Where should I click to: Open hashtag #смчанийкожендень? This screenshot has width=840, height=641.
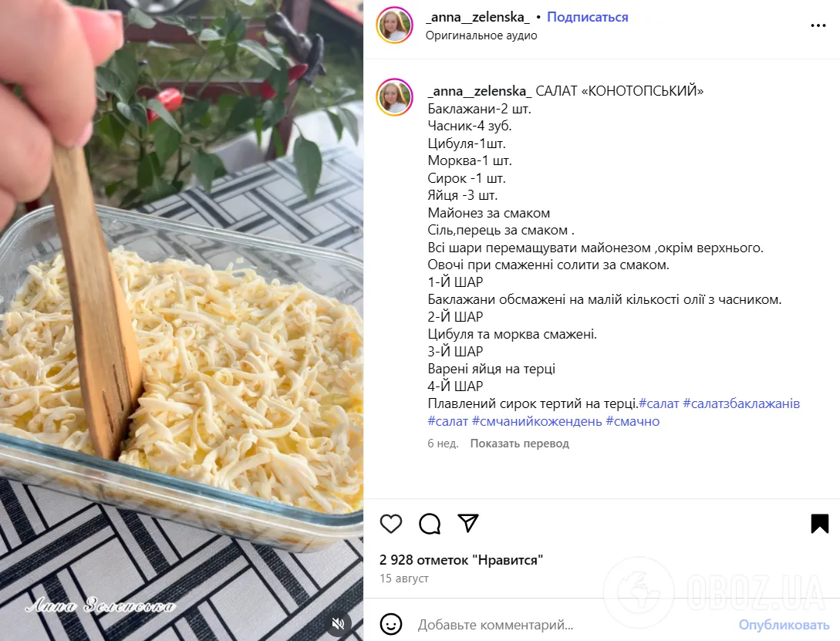click(537, 421)
